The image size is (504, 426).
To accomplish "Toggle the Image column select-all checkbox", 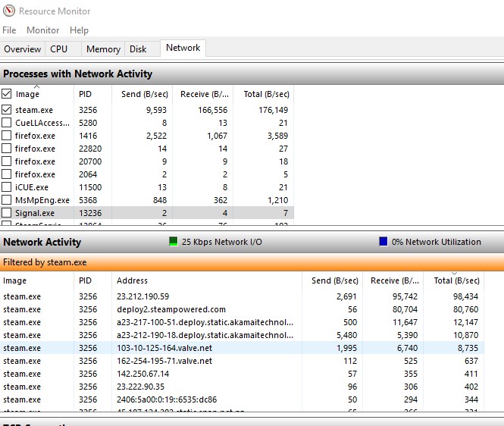I will coord(7,94).
